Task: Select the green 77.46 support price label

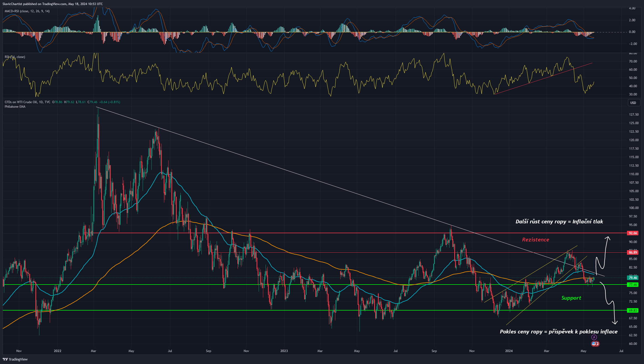Action: coord(633,285)
